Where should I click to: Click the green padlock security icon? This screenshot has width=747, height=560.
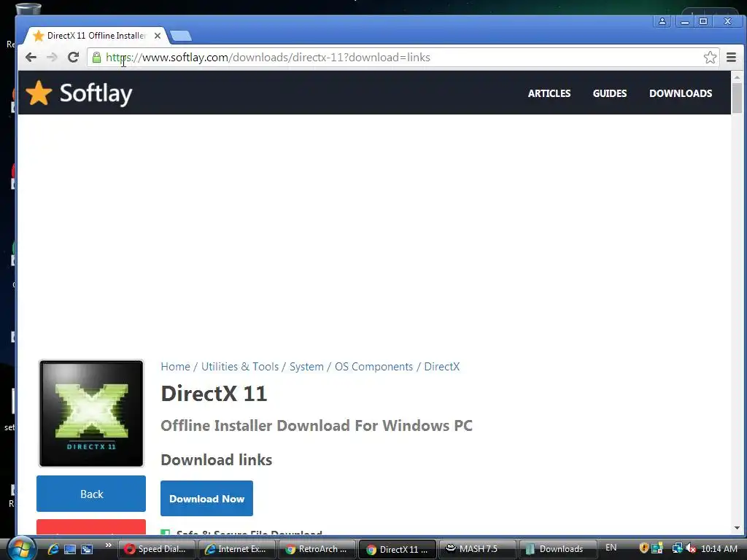click(96, 58)
